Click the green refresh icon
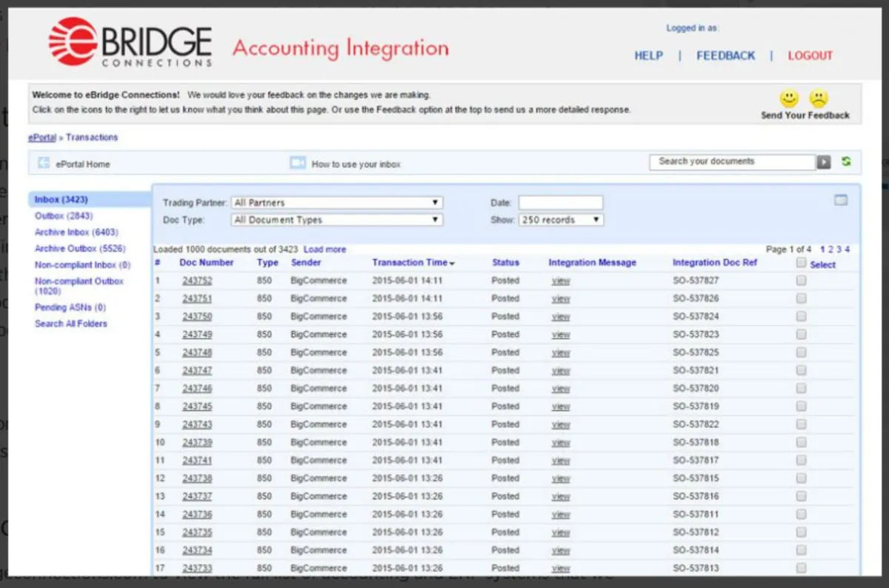 (846, 161)
